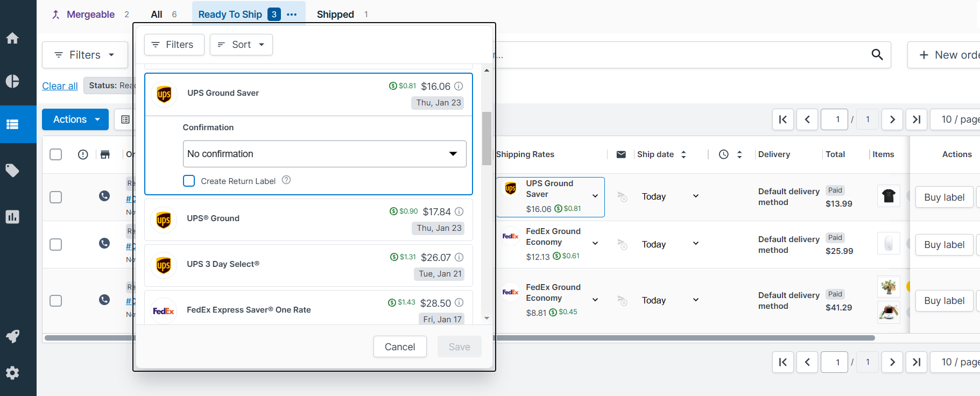Click the Save button in dialog
This screenshot has height=396, width=980.
460,347
